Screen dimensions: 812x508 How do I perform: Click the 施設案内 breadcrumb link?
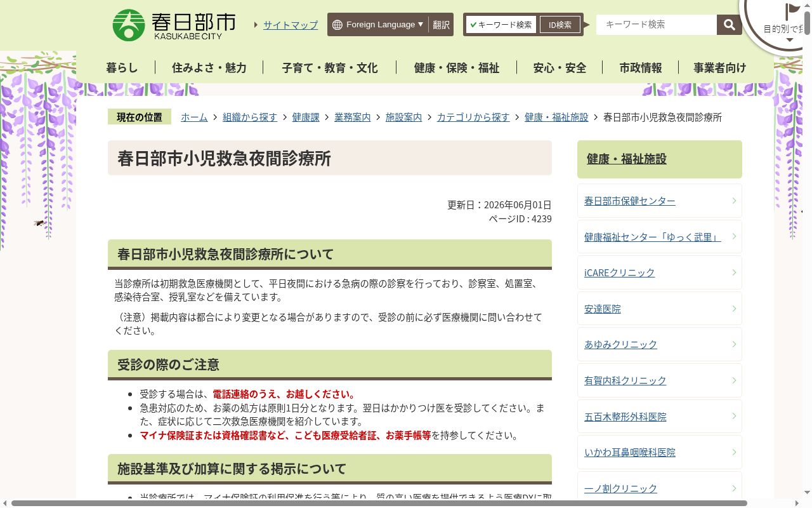[403, 117]
